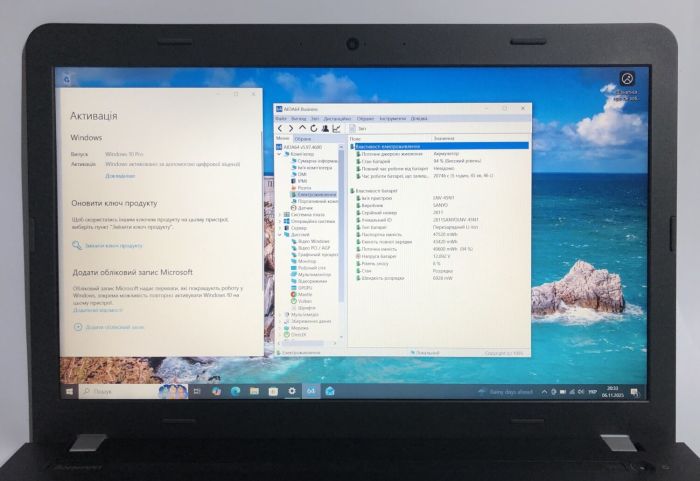Open the Windows Start menu
The width and height of the screenshot is (700, 481).
pyautogui.click(x=69, y=392)
